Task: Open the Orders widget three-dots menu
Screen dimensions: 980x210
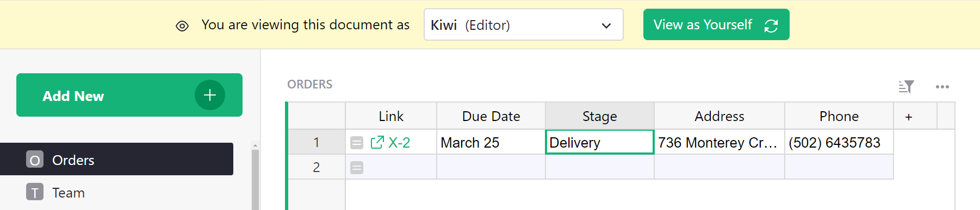Action: tap(942, 87)
